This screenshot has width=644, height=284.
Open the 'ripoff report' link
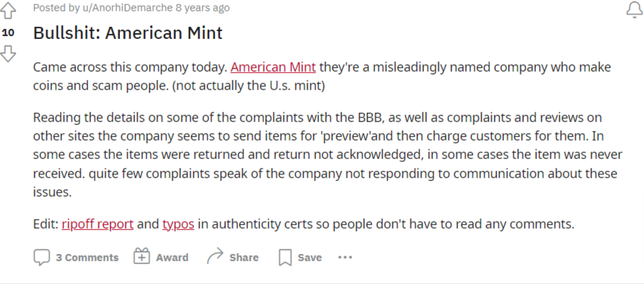(98, 224)
